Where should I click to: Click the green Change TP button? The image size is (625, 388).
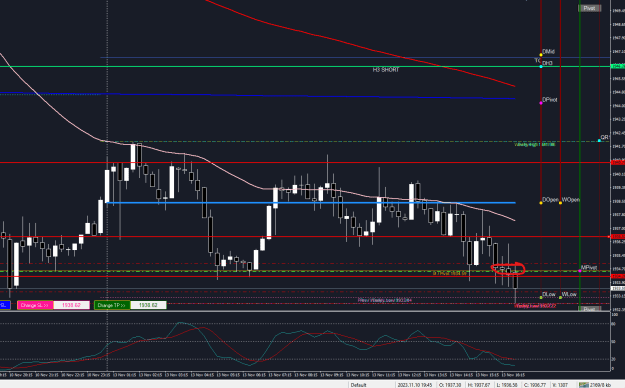pos(112,305)
